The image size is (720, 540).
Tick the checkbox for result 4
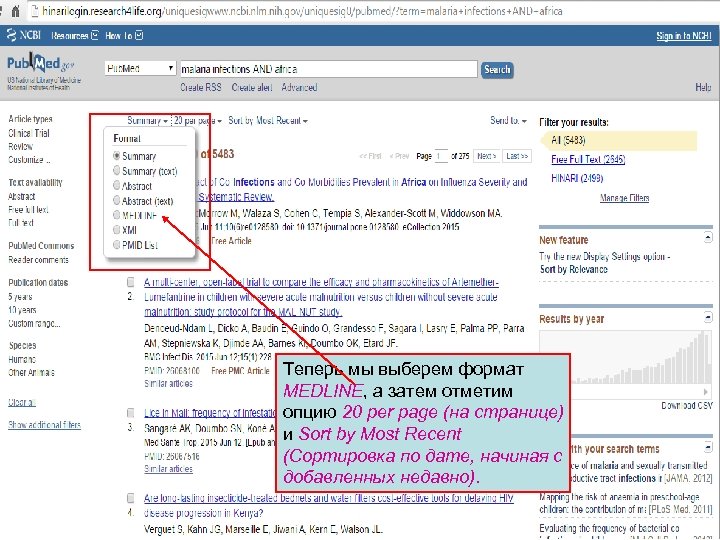click(x=131, y=498)
